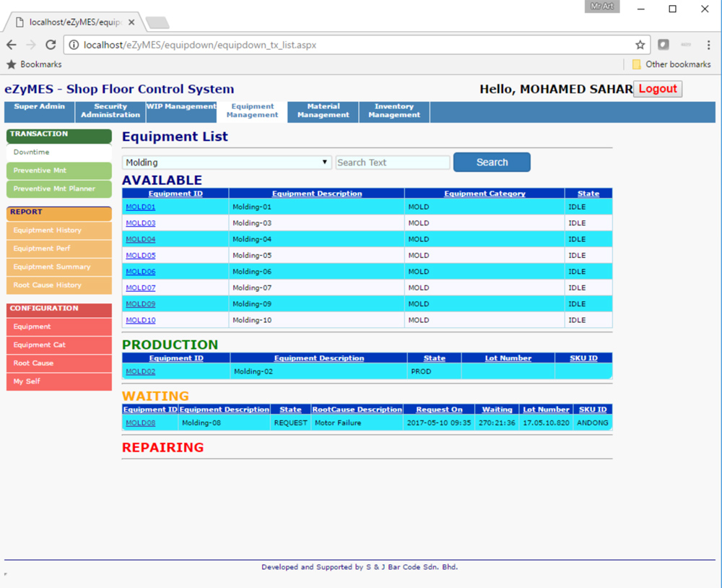Screen dimensions: 722x588
Task: Open MOLD08 in the Waiting list
Action: pyautogui.click(x=141, y=423)
